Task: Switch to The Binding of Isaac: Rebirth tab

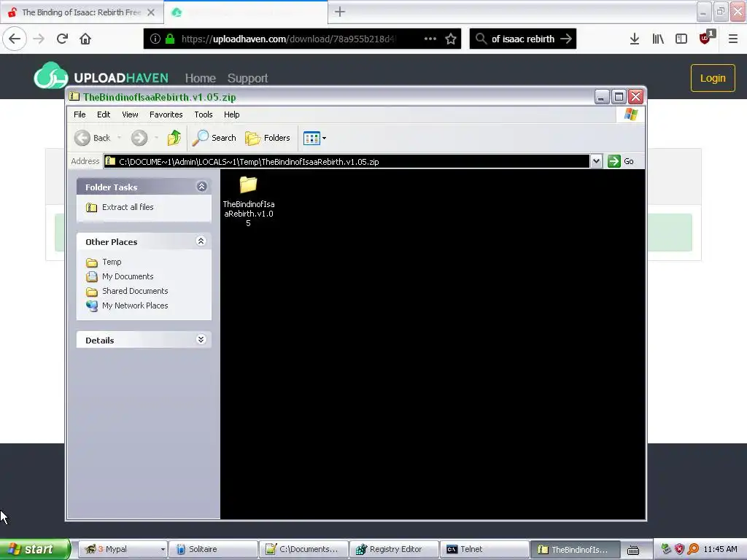Action: (81, 12)
